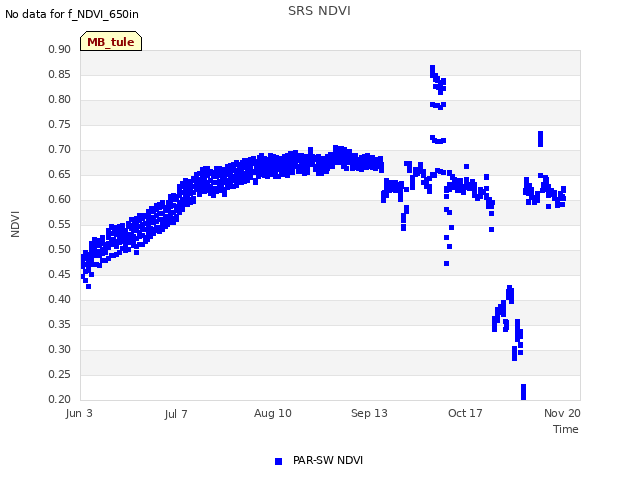The image size is (640, 480).
Task: Click the PAR-SW NDVI legend label
Action: 328,460
